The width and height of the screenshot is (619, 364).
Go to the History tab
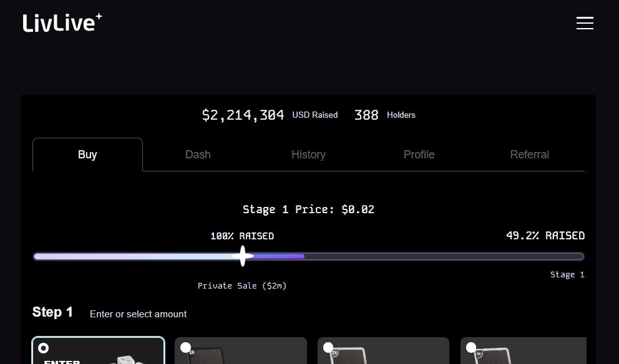[308, 155]
